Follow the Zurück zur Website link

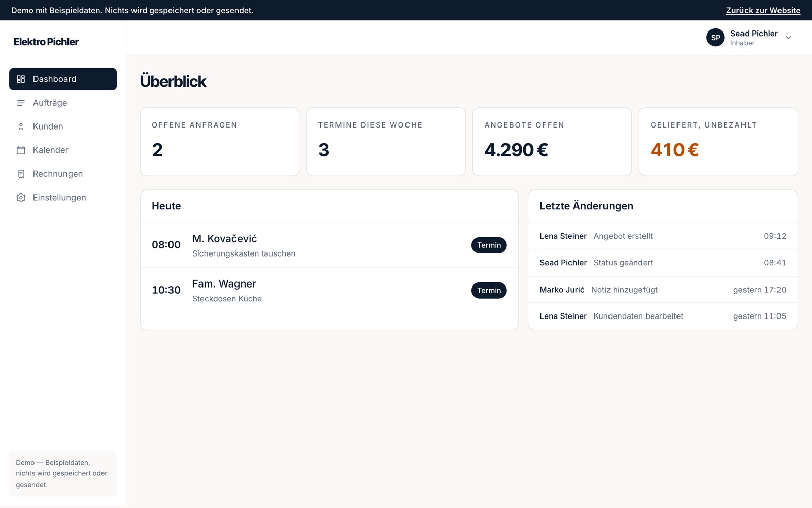(x=763, y=10)
